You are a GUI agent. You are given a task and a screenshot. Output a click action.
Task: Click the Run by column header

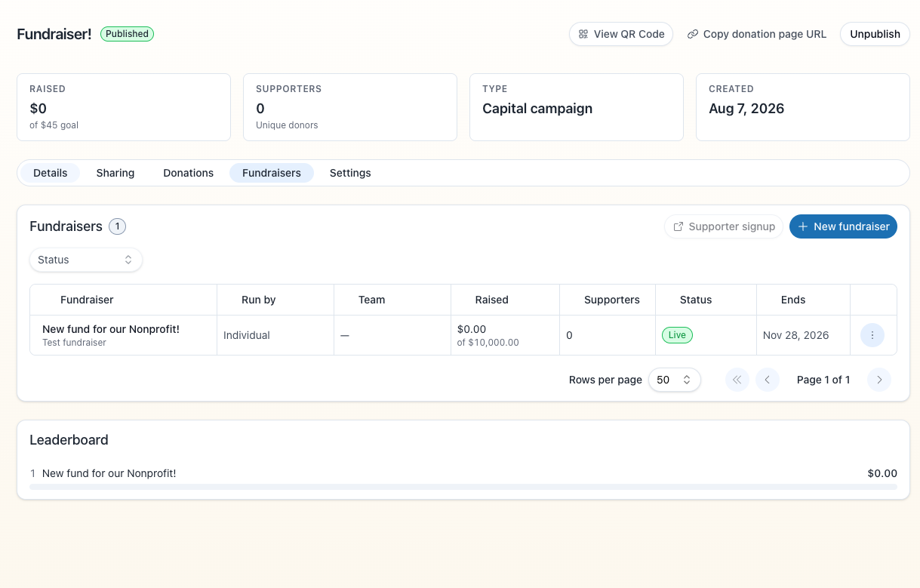pos(259,300)
